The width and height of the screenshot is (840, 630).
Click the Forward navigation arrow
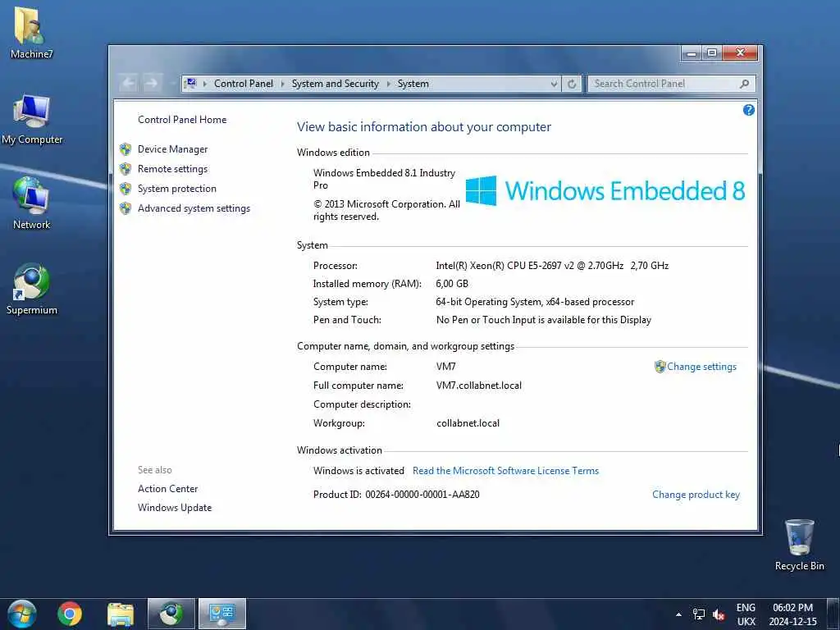point(152,83)
